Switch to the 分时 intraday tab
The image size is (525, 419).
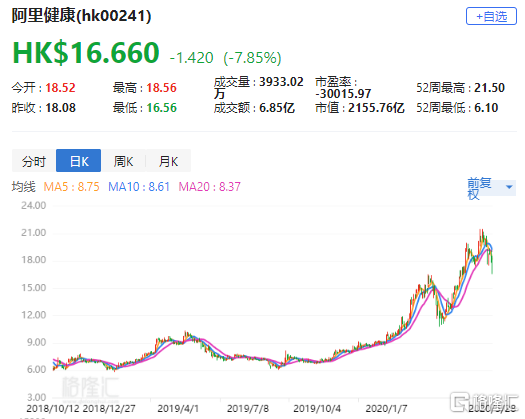coord(34,161)
